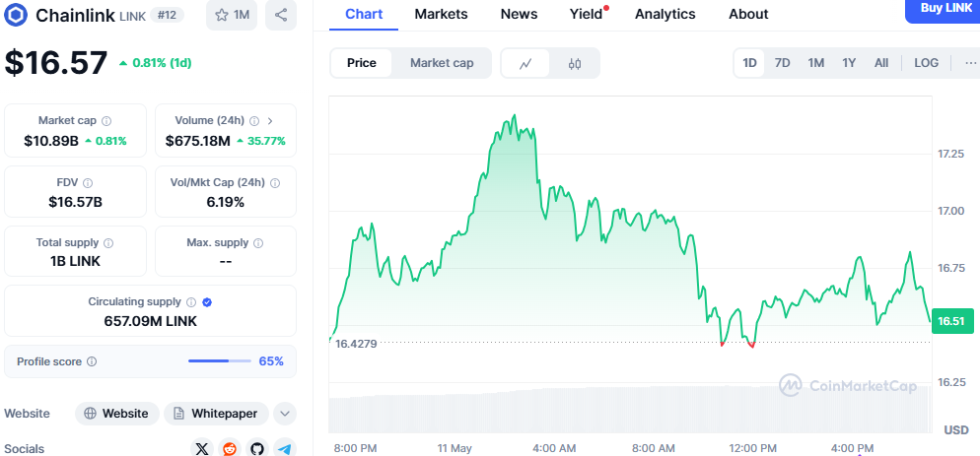Screen dimensions: 980x456
Task: Open more chart options ellipsis menu
Action: [x=970, y=63]
